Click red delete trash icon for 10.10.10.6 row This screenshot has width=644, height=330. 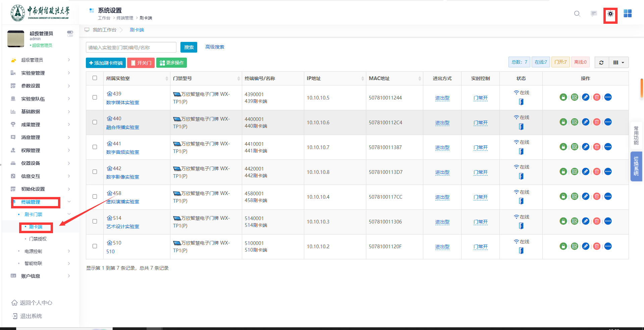pos(597,122)
